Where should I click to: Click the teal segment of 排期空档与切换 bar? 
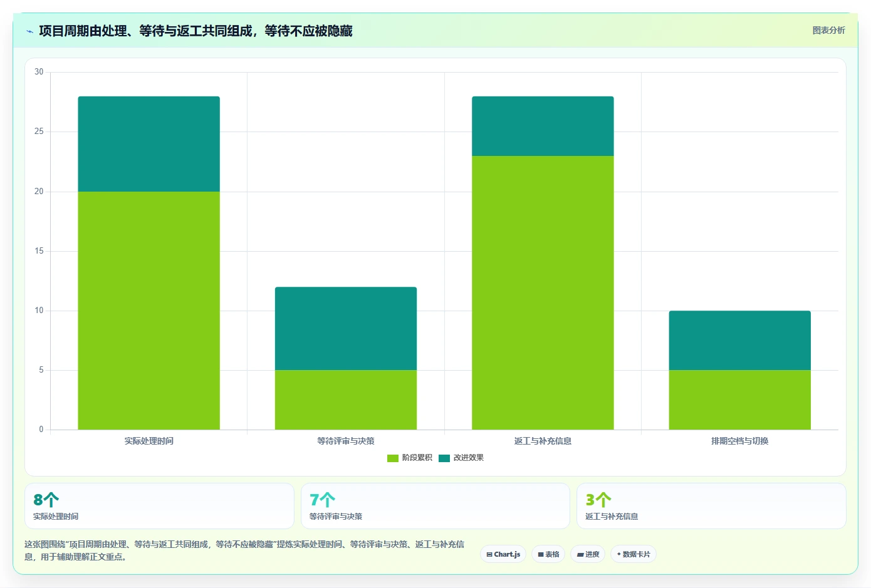(x=740, y=341)
